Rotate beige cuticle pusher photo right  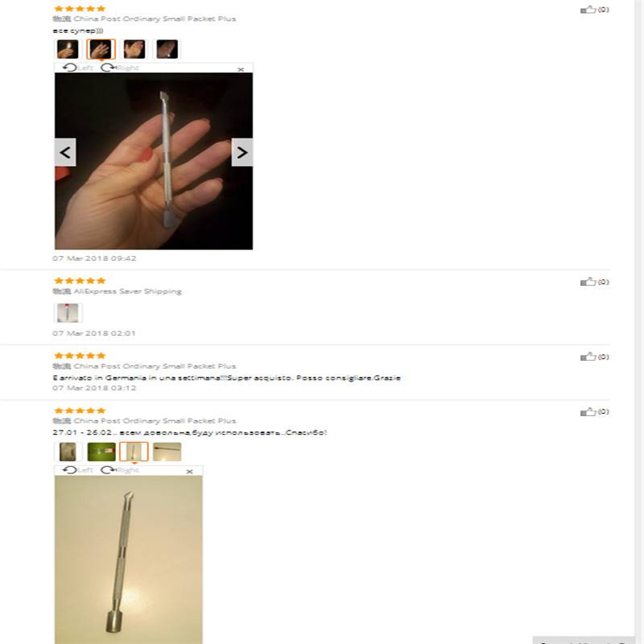tap(120, 469)
